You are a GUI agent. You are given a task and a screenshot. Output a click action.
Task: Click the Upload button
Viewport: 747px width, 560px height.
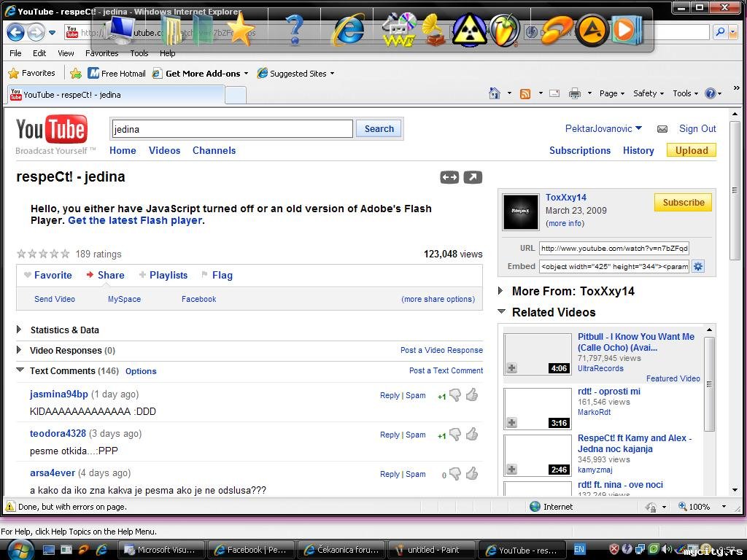tap(692, 150)
